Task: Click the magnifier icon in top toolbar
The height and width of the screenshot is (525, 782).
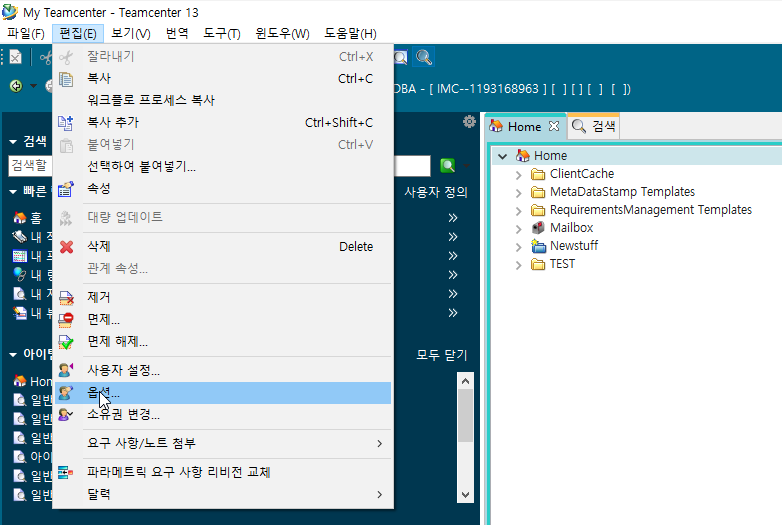Action: click(425, 58)
